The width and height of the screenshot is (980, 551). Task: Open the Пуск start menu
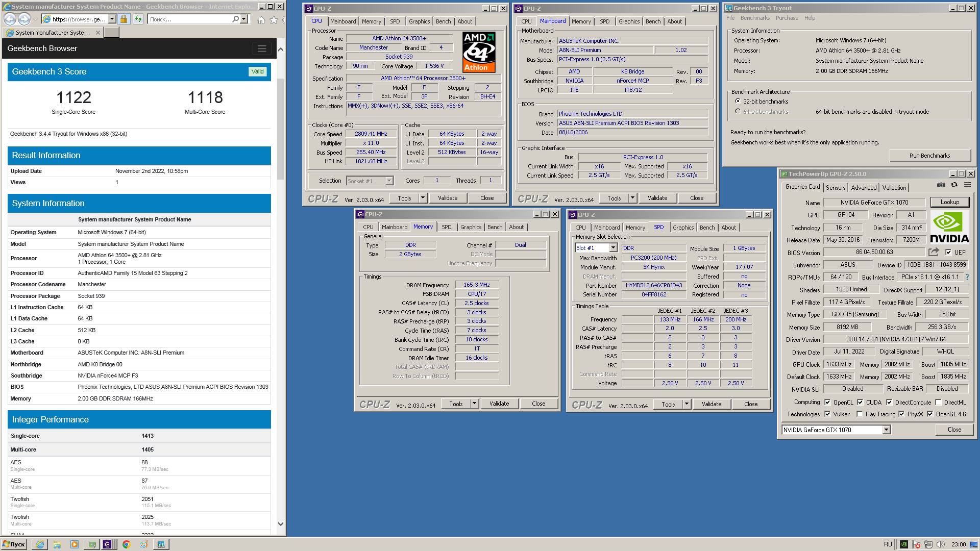click(x=14, y=544)
